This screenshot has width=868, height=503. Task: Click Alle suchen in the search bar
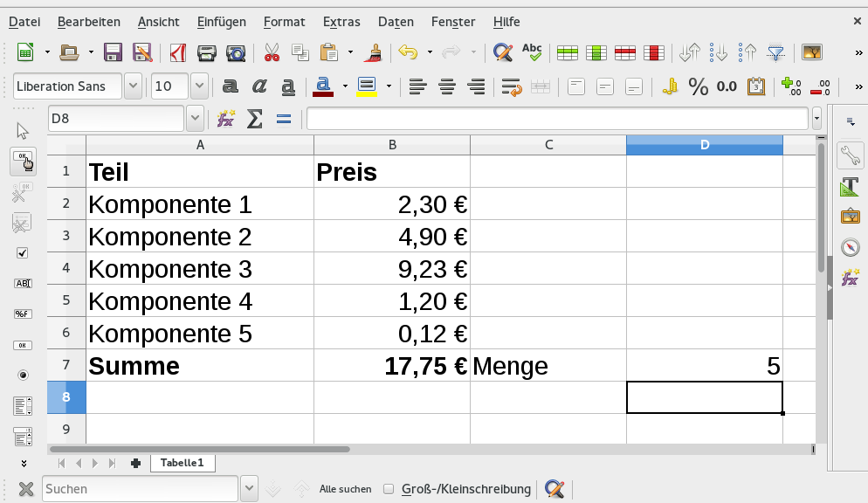click(344, 489)
